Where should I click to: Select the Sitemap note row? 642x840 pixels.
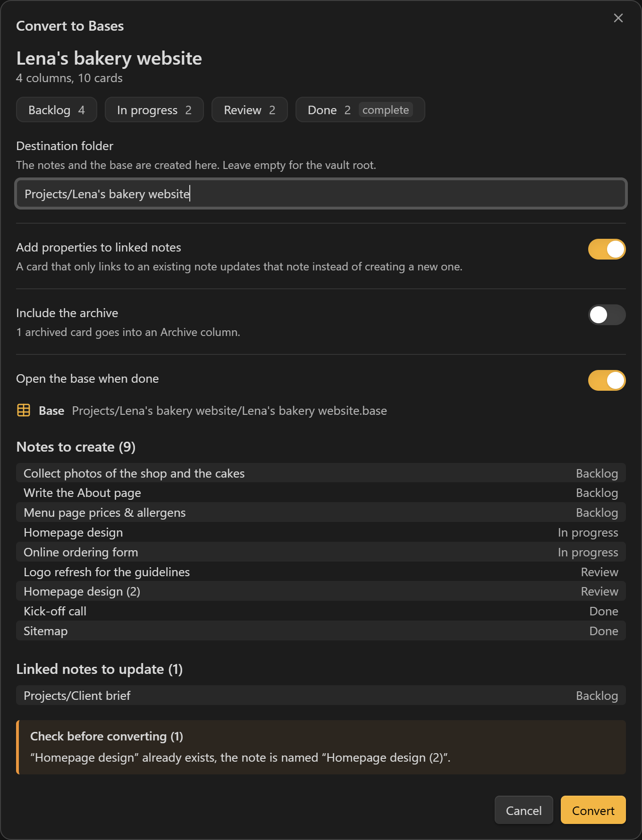(x=321, y=631)
